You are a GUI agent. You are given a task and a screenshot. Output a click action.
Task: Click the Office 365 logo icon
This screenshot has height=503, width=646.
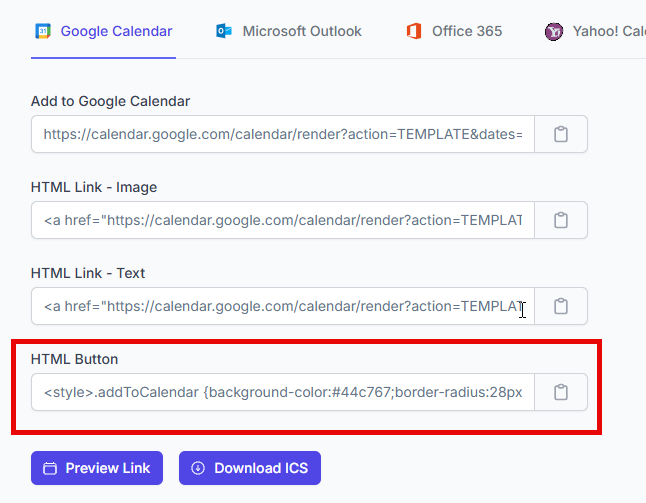414,31
